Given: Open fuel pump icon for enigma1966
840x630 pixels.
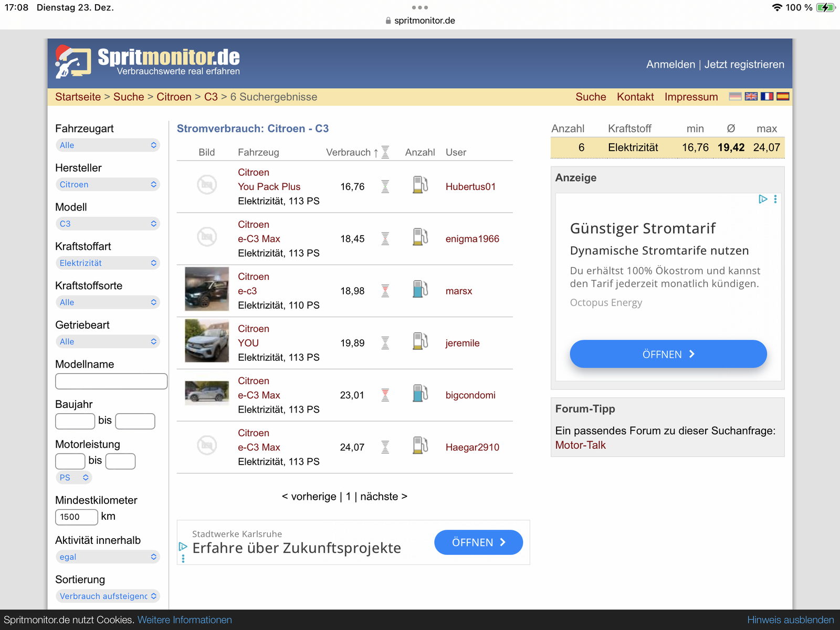Looking at the screenshot, I should click(421, 237).
